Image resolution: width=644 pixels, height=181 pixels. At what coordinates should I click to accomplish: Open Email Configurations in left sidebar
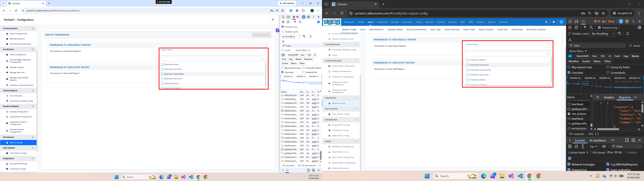[x=18, y=34]
